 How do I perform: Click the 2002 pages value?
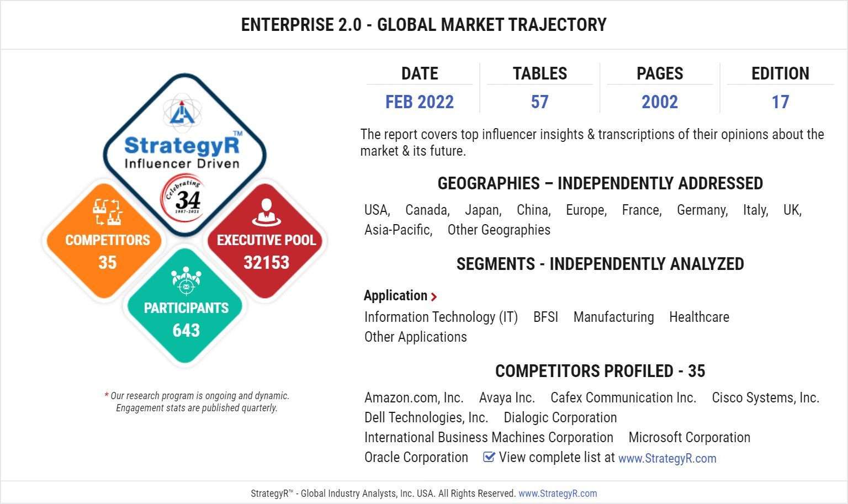click(x=660, y=102)
